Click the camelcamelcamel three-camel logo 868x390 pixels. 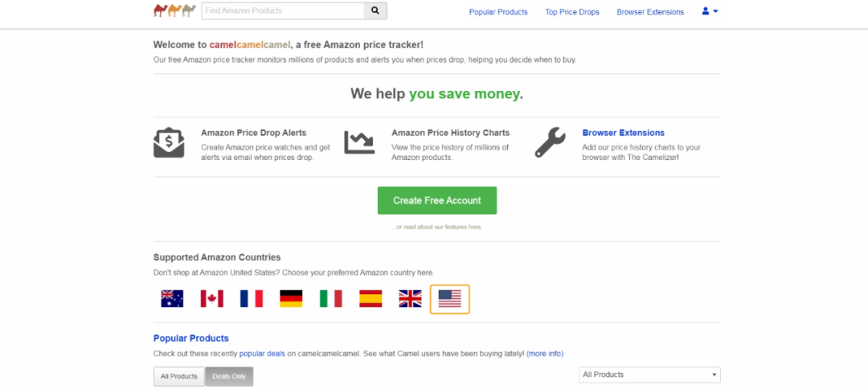pyautogui.click(x=174, y=10)
